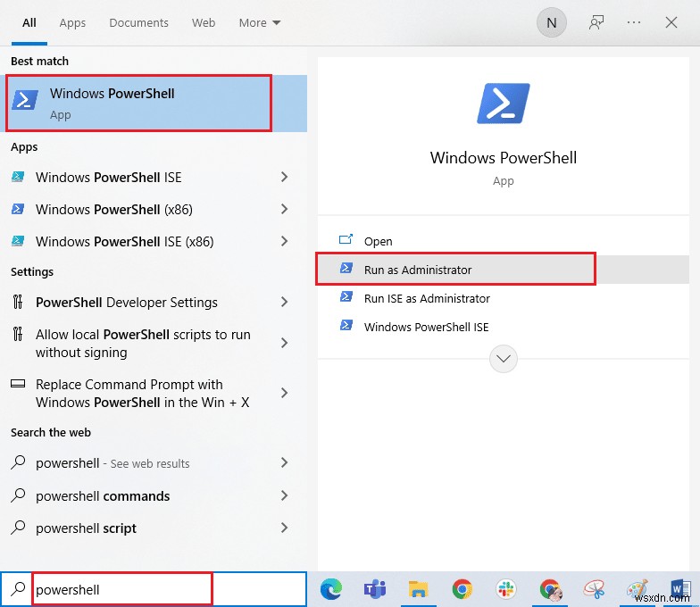The image size is (700, 607).
Task: Choose Windows PowerShell ISE action
Action: (427, 327)
